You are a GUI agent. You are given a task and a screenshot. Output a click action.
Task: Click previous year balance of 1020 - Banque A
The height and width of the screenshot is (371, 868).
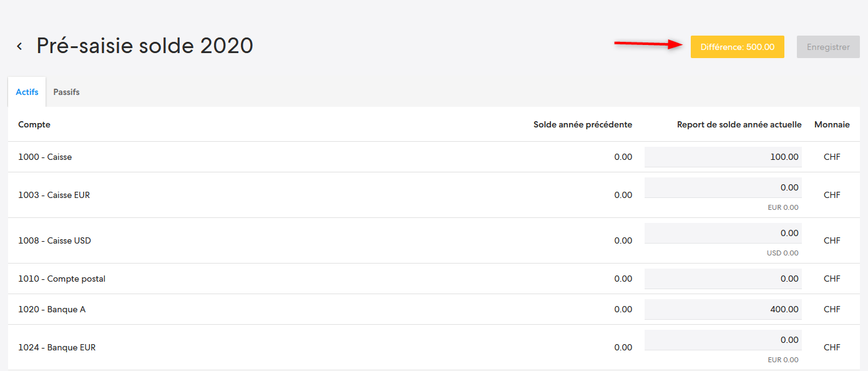coord(623,309)
